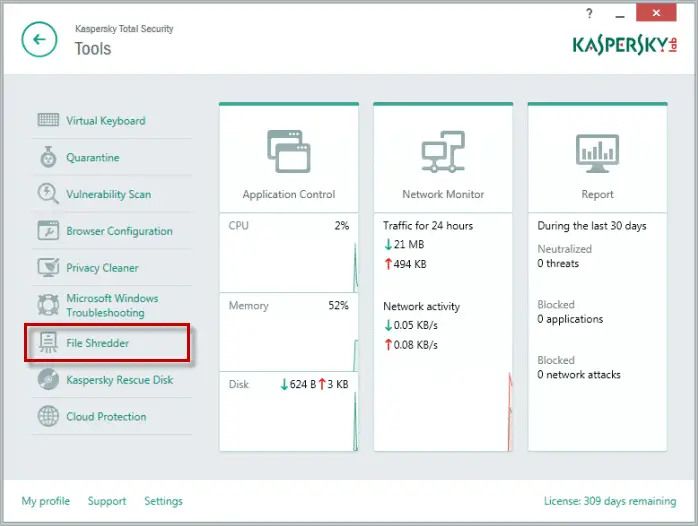
Task: Click the Tools page title
Action: (93, 49)
